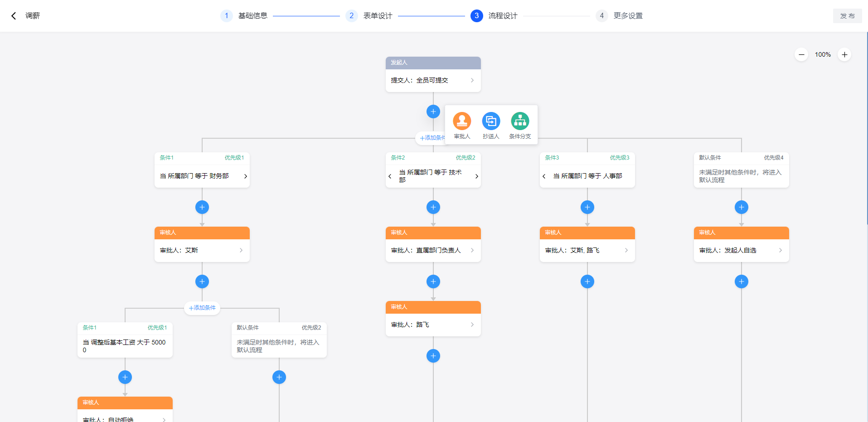Expand details of 审批人: 路飞 card
This screenshot has width=868, height=422.
pos(472,325)
